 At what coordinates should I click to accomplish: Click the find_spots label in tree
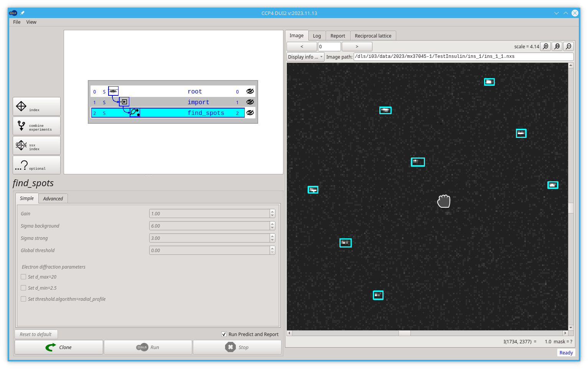(x=206, y=113)
